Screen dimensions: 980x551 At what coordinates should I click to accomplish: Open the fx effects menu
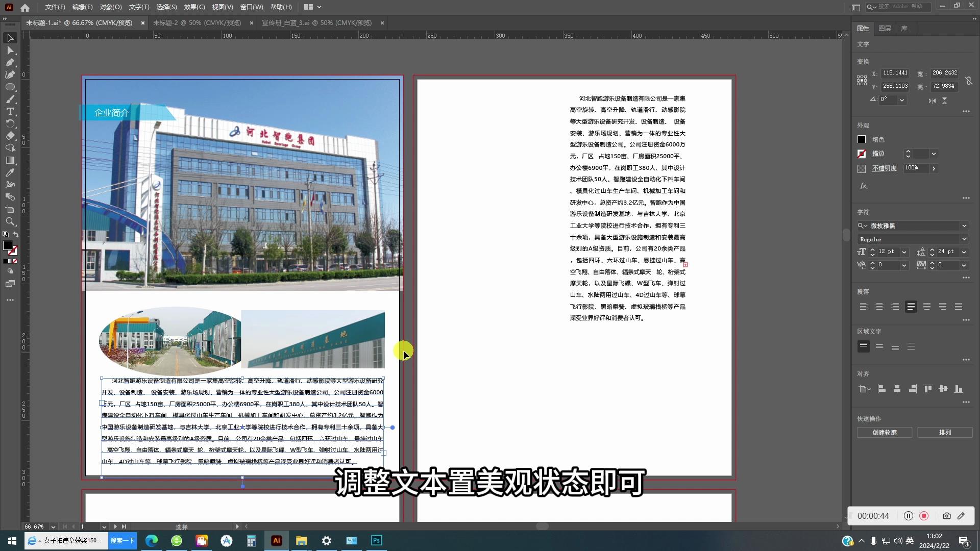(x=863, y=186)
